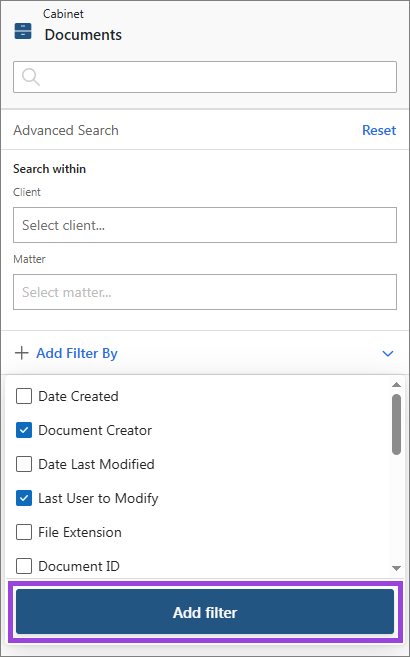Check the Date Created checkbox

[24, 396]
